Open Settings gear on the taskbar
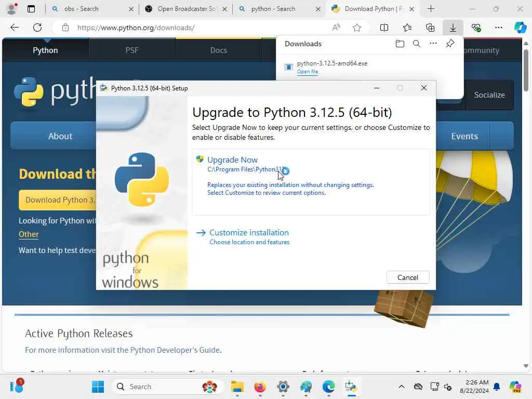Image resolution: width=532 pixels, height=399 pixels. click(x=283, y=387)
